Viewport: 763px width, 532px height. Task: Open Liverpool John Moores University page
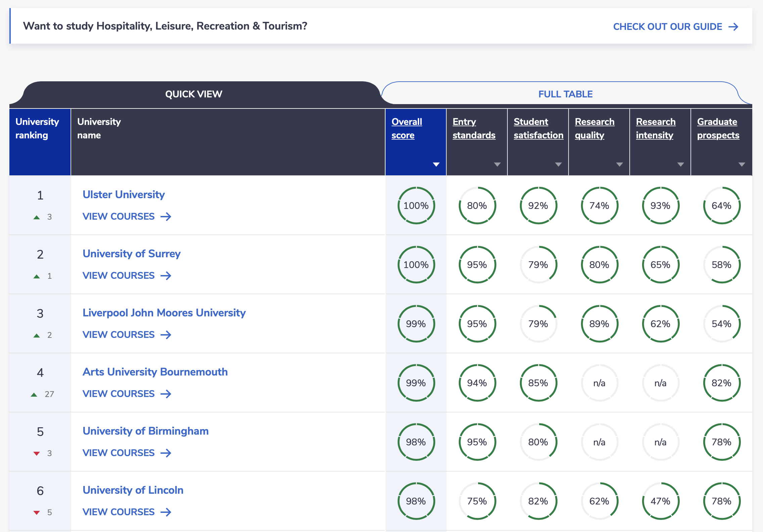click(164, 313)
